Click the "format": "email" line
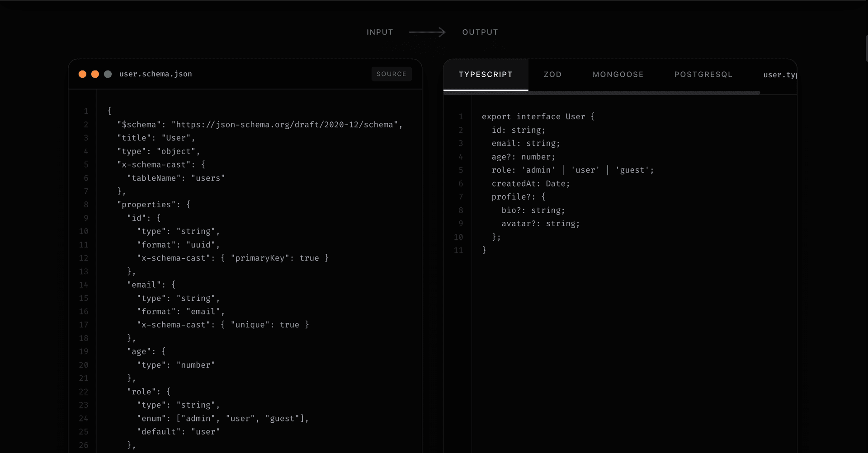This screenshot has height=453, width=868. (181, 312)
